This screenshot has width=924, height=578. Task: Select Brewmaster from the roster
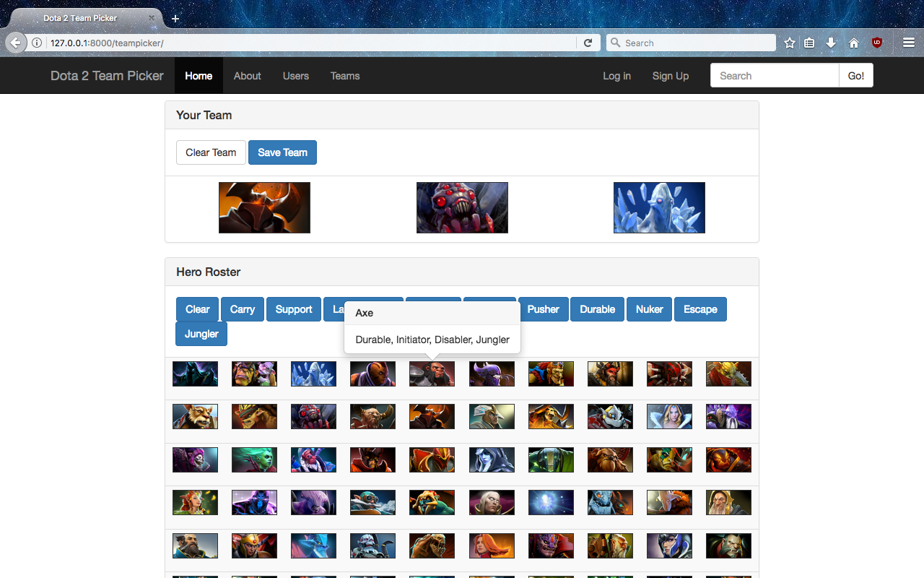pos(195,417)
